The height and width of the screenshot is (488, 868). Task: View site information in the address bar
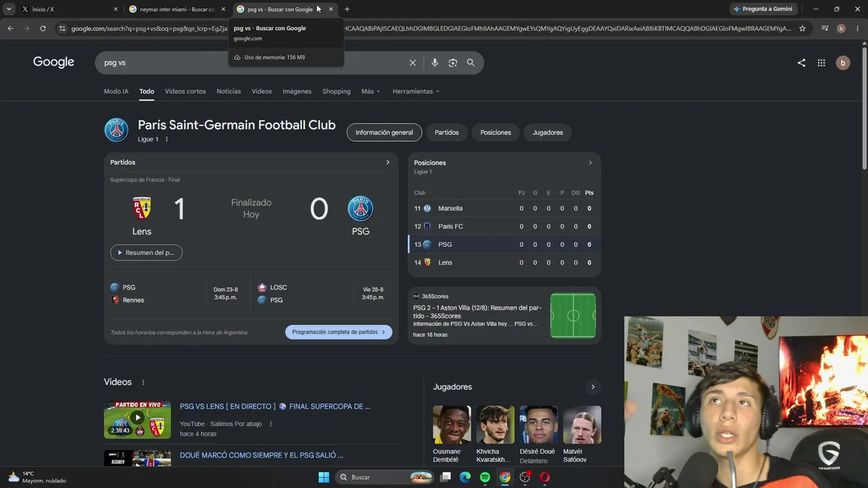tap(62, 28)
